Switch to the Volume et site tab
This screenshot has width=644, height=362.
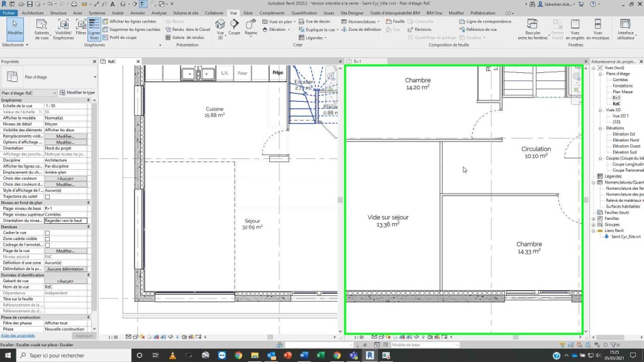(x=186, y=13)
